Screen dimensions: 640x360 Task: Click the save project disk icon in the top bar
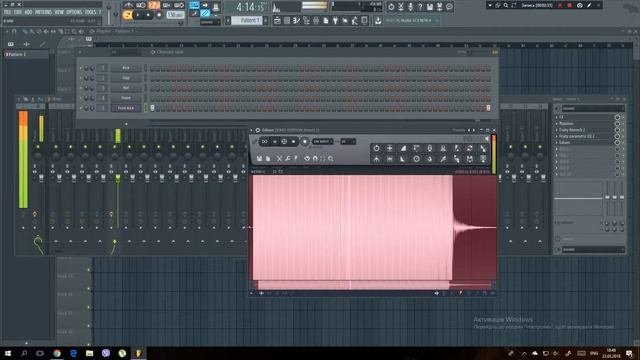click(x=430, y=7)
